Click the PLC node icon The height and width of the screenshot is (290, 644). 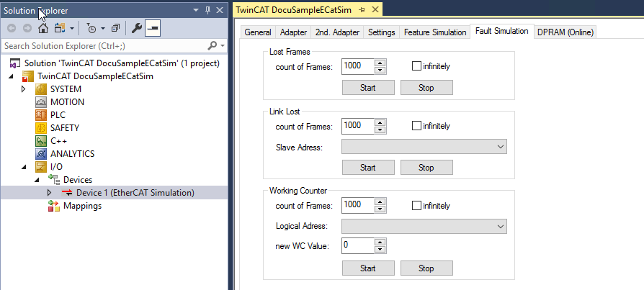[41, 115]
